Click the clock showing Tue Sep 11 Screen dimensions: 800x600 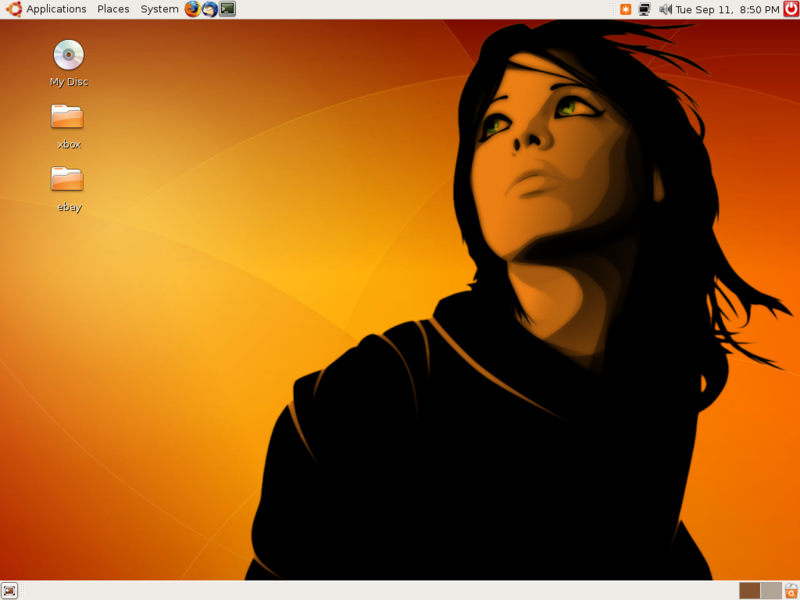715,9
